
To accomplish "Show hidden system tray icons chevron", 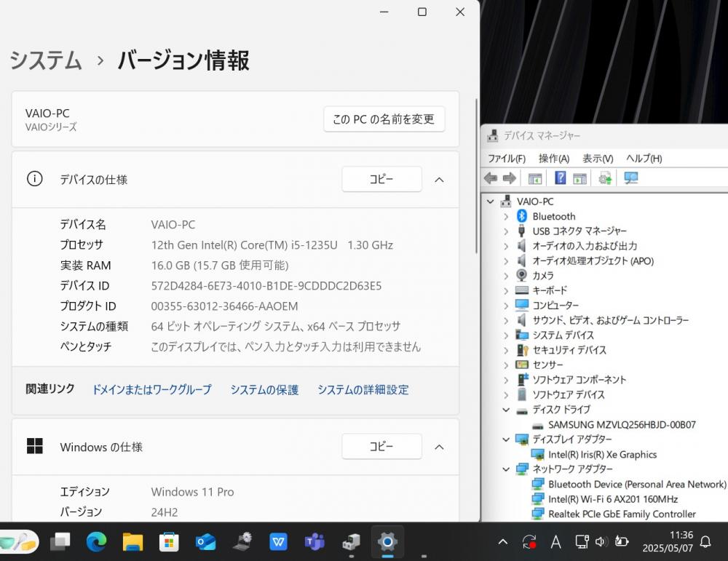I will click(503, 541).
